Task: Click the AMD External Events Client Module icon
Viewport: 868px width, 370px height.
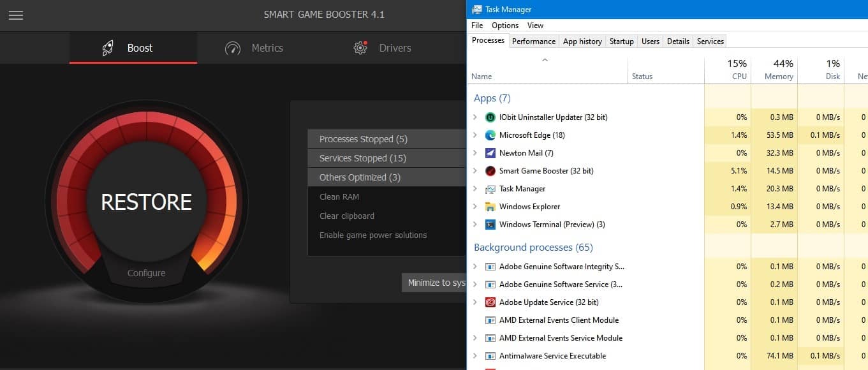Action: coord(490,320)
